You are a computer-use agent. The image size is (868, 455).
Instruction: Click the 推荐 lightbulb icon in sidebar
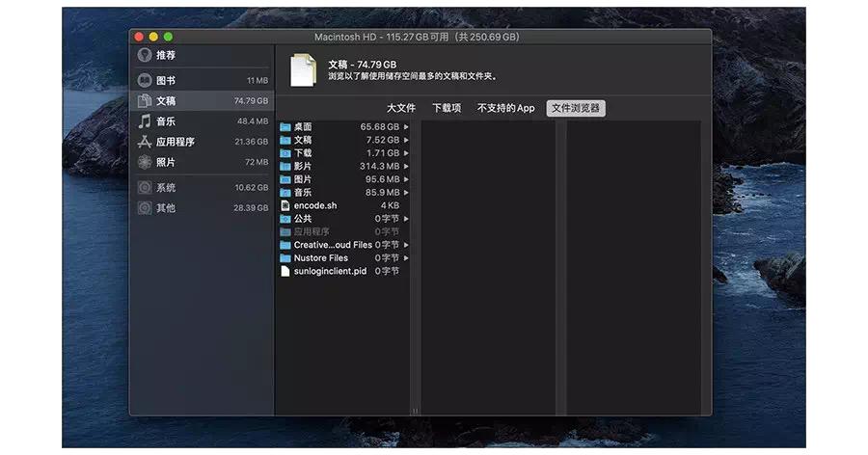pos(145,55)
